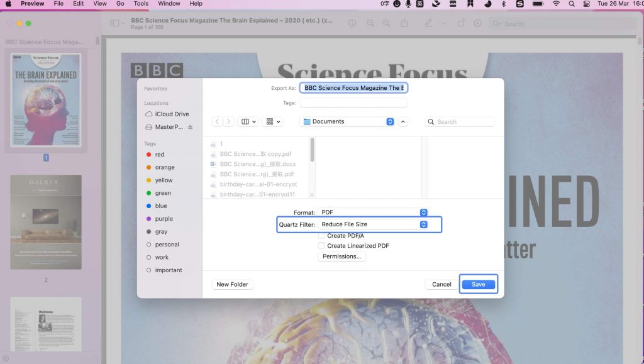Enable the Create PDF/A checkbox
This screenshot has width=644, height=364.
tap(321, 237)
